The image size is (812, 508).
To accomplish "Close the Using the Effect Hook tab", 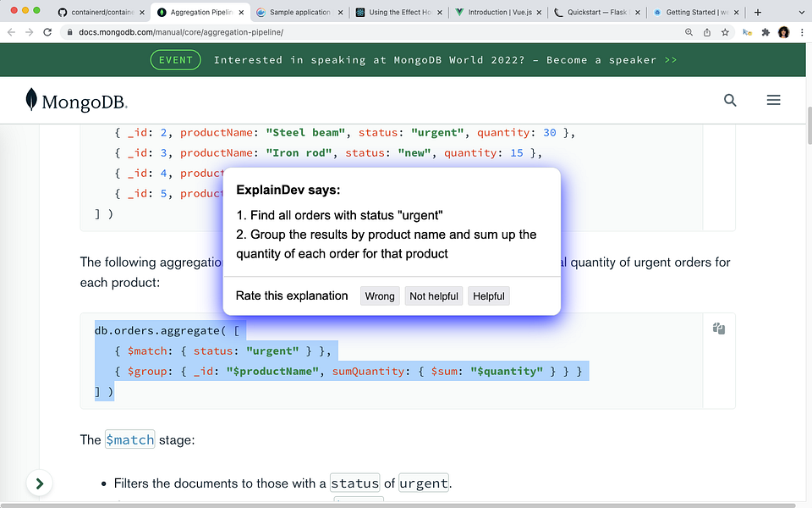I will 440,13.
